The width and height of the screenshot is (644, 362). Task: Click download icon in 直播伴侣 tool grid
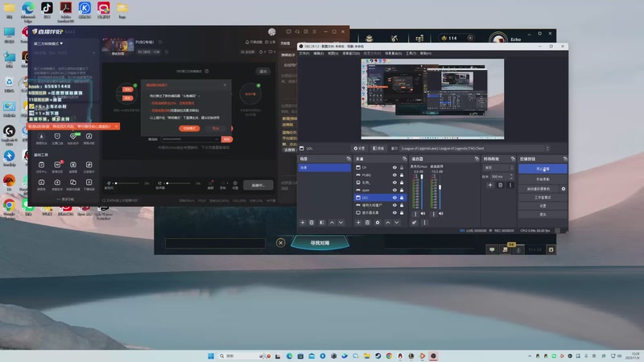point(42,136)
